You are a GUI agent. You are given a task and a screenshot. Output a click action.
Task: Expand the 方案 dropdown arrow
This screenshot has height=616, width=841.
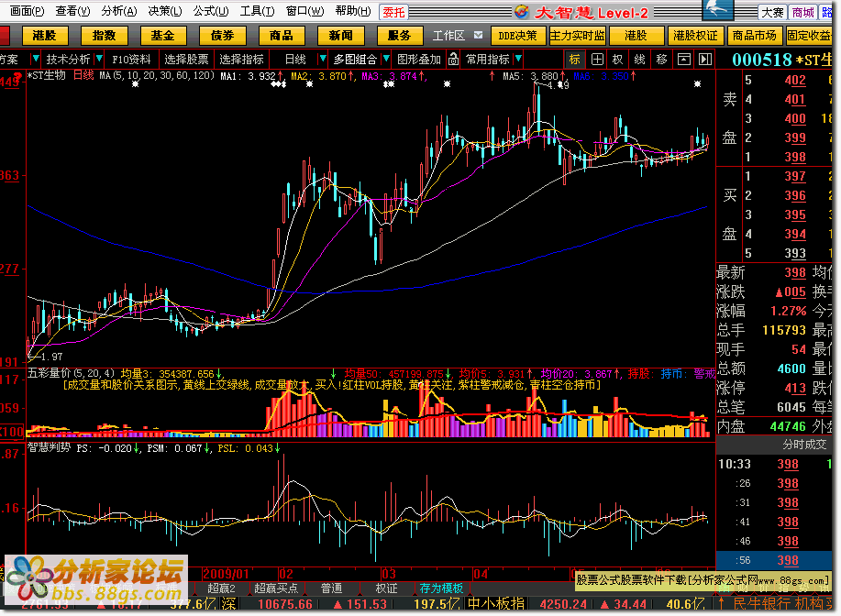(x=36, y=59)
